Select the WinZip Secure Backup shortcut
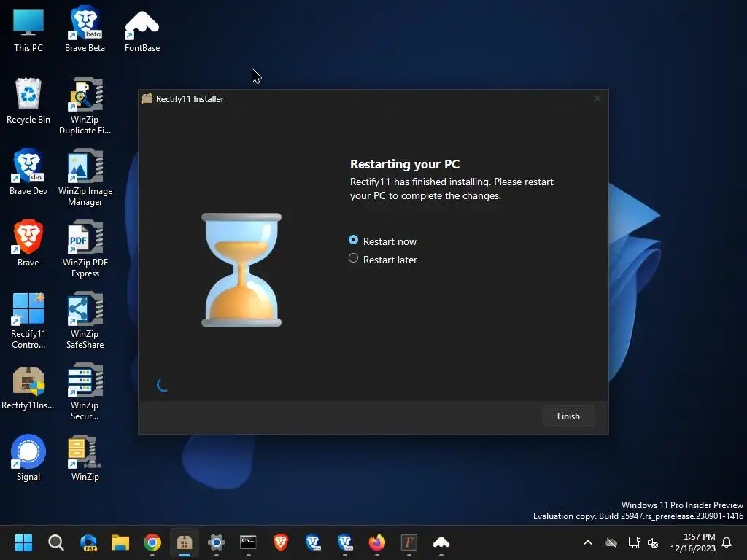The image size is (747, 560). coord(85,392)
